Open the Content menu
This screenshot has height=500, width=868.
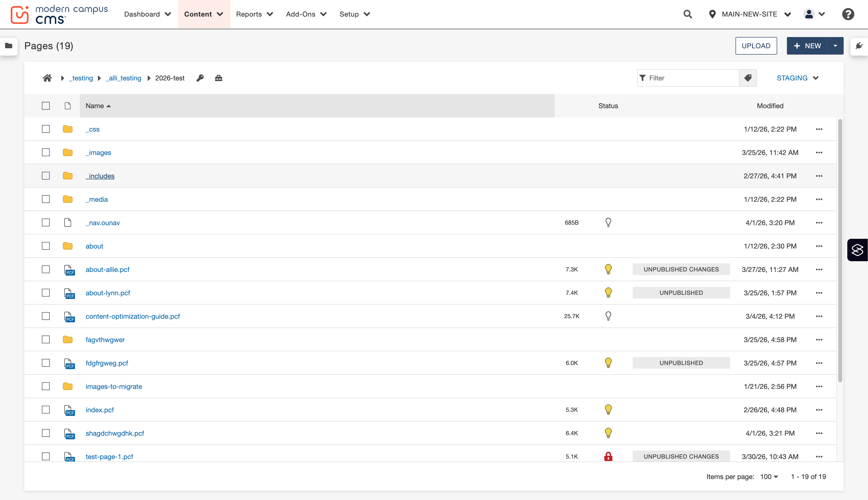(x=204, y=14)
